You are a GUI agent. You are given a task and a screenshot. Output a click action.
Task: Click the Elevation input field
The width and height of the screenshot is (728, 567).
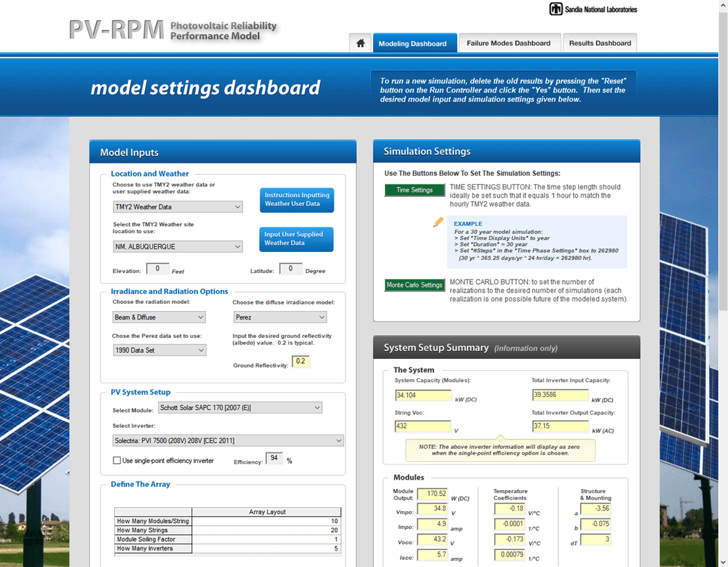tap(157, 268)
